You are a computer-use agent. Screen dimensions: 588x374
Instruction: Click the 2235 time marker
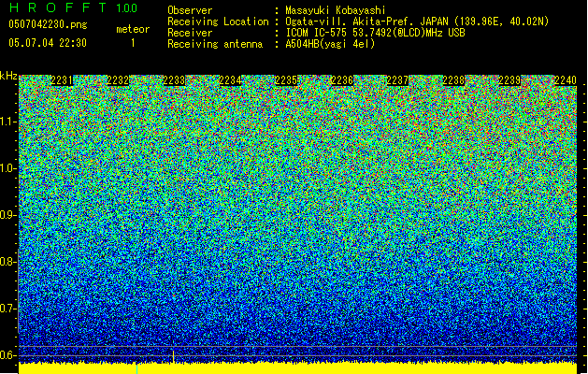tap(286, 80)
